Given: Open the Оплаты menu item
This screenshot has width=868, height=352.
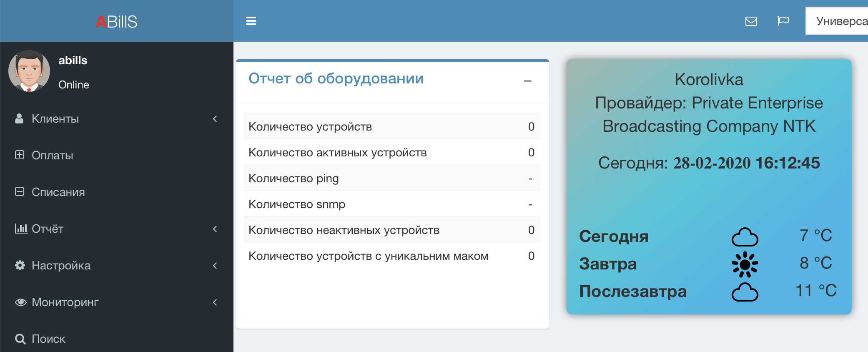Looking at the screenshot, I should (x=53, y=156).
